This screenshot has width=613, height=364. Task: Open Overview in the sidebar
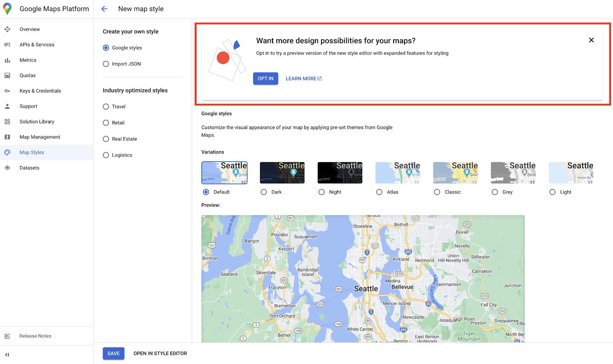point(47,29)
